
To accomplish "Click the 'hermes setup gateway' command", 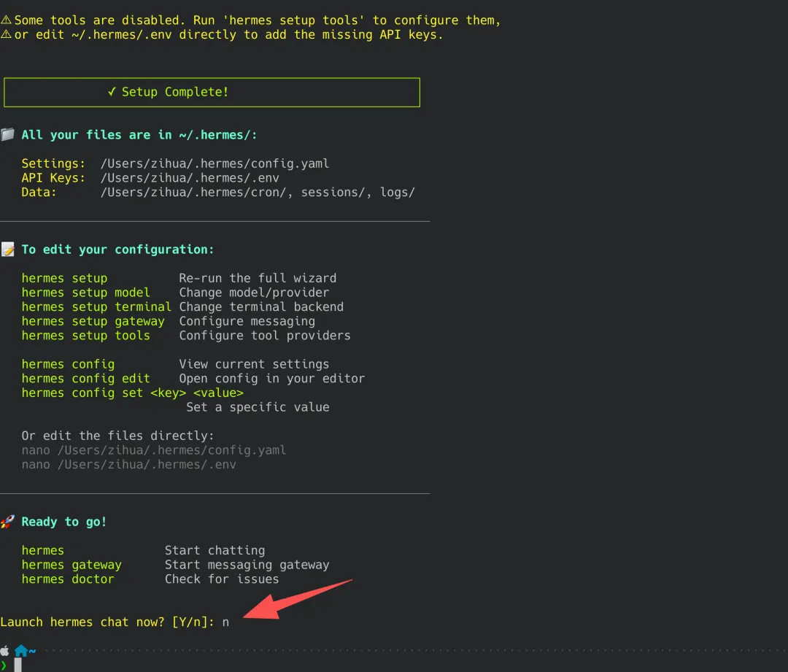I will point(93,321).
